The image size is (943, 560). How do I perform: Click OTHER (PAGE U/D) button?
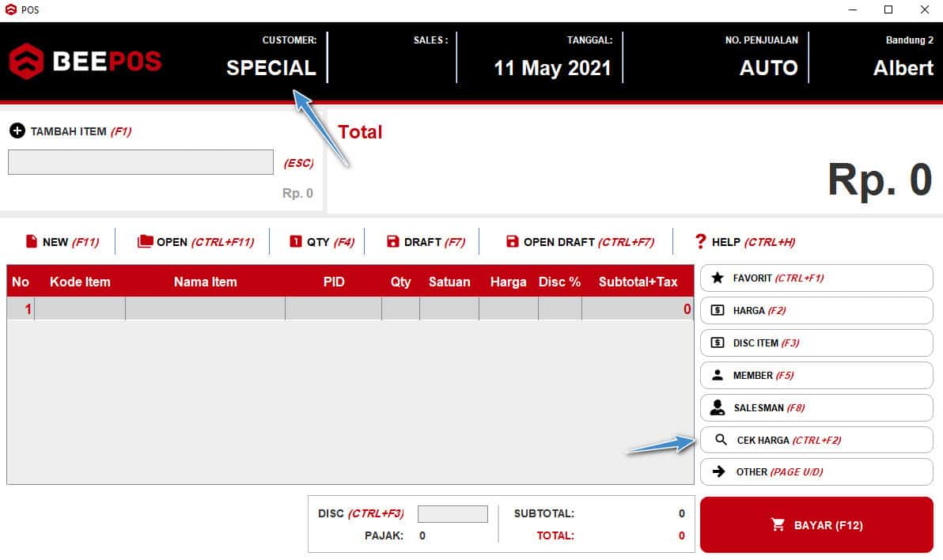pyautogui.click(x=816, y=471)
